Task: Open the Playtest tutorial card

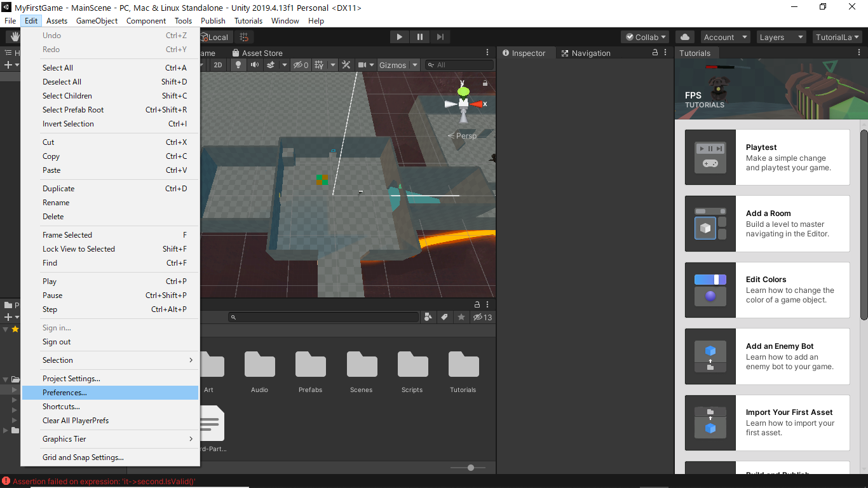Action: (x=767, y=158)
